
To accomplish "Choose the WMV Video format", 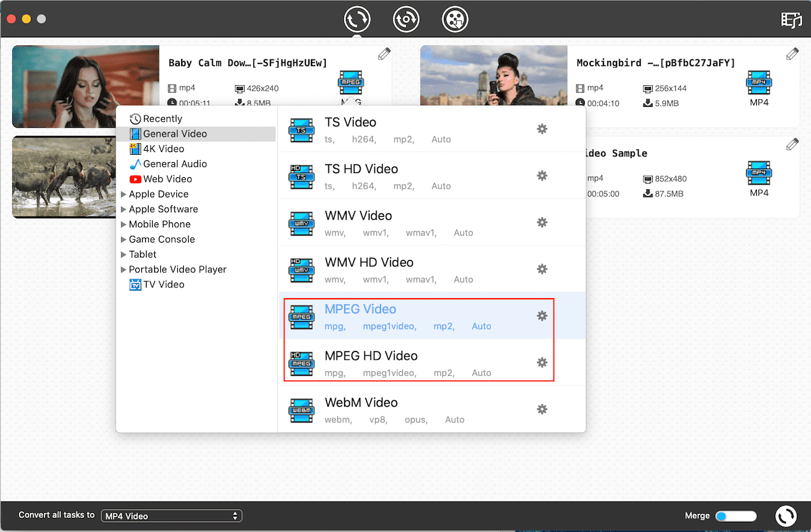I will tap(358, 216).
